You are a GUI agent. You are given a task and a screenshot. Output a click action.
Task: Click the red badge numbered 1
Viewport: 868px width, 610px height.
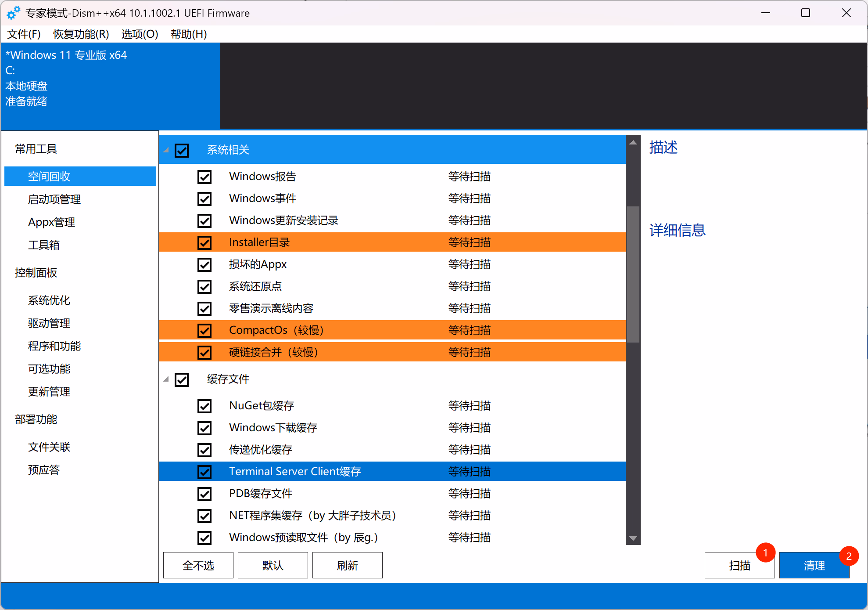765,552
